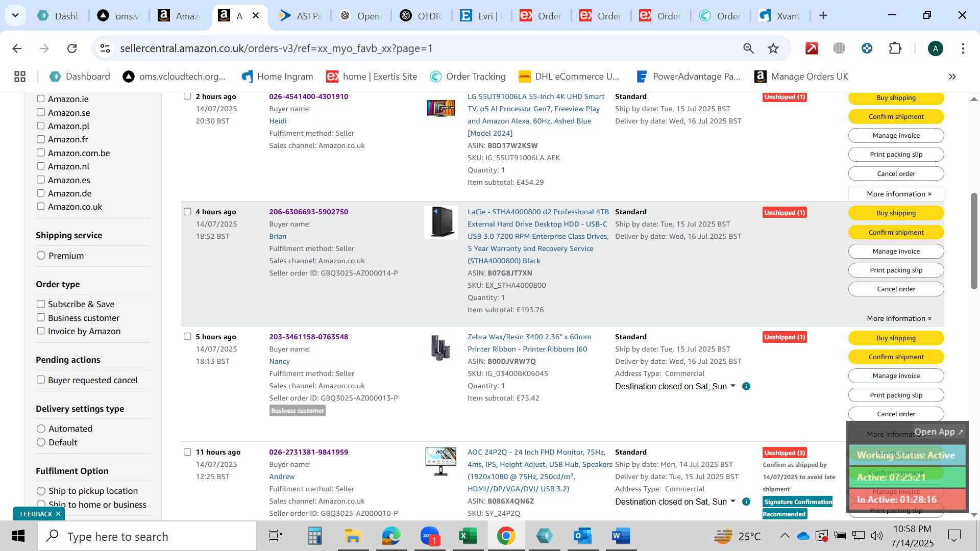The width and height of the screenshot is (980, 551).
Task: Open order 203-3461158-0763548
Action: [x=308, y=337]
